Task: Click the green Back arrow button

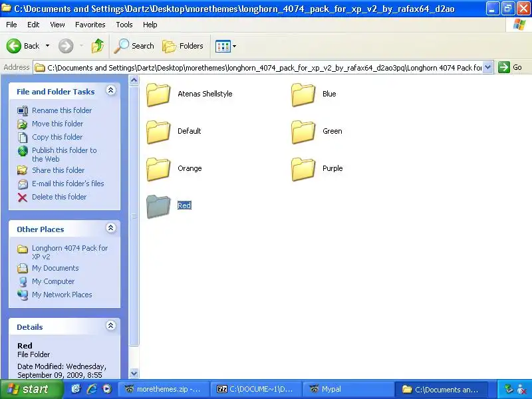Action: click(x=13, y=46)
